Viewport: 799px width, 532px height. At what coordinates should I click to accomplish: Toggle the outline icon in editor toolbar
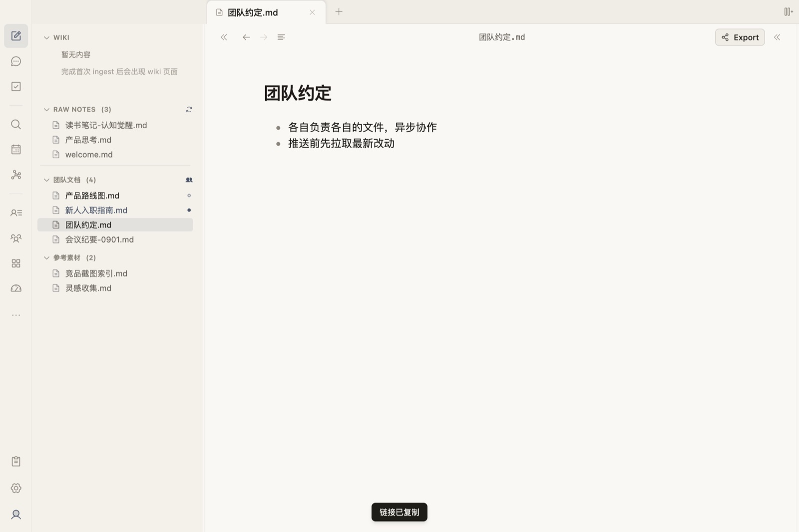[x=281, y=37]
